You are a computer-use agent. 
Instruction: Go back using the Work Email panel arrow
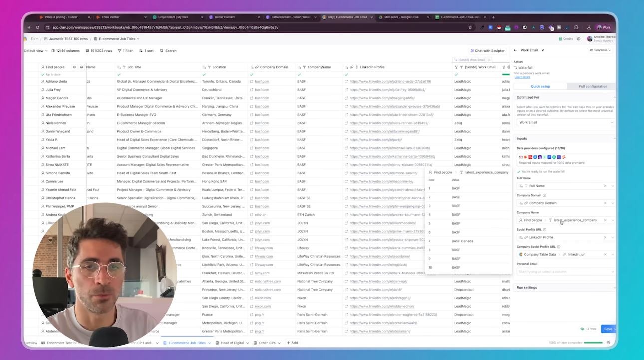click(x=515, y=50)
